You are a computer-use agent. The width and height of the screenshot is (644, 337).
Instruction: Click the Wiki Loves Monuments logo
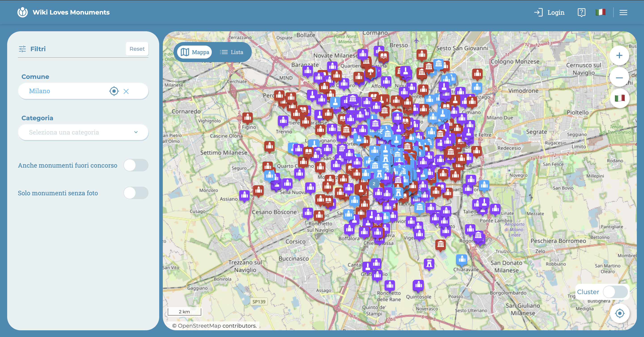(x=23, y=12)
